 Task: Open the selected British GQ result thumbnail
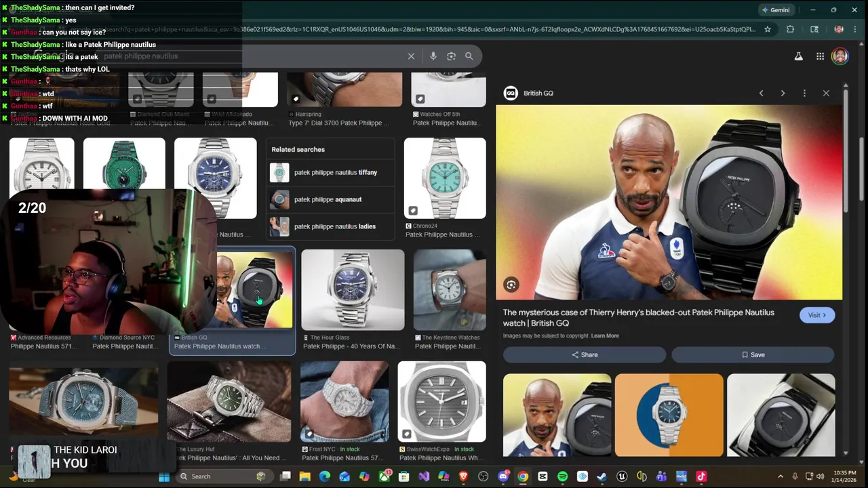255,290
